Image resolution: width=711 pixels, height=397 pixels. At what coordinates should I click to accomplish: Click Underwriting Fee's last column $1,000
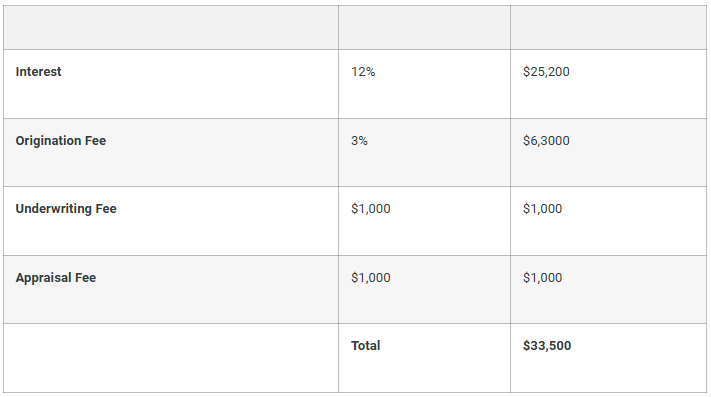542,208
